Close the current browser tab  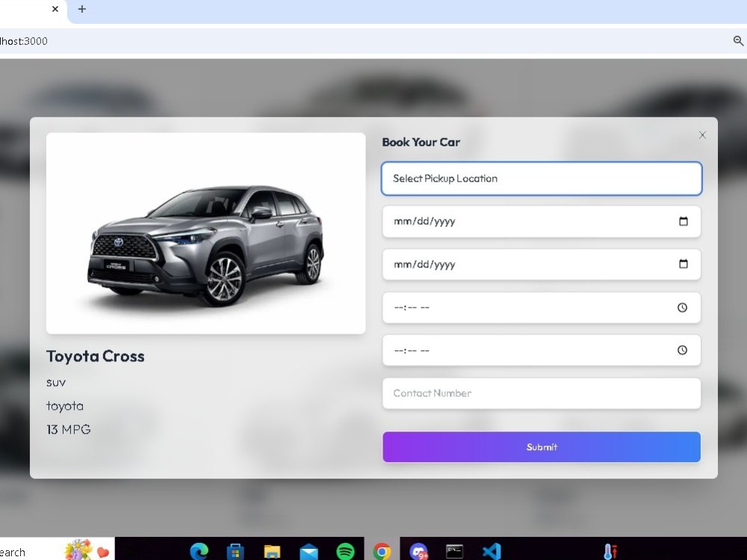tap(55, 9)
